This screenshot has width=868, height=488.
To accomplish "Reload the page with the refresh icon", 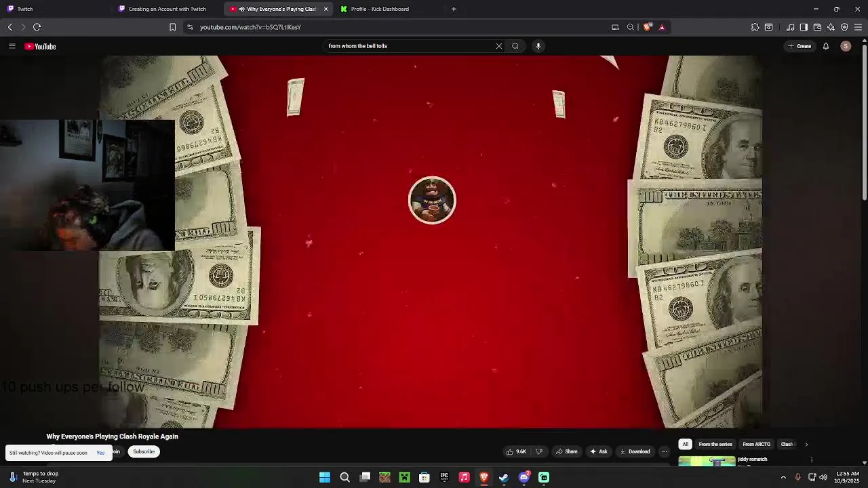I will [37, 27].
